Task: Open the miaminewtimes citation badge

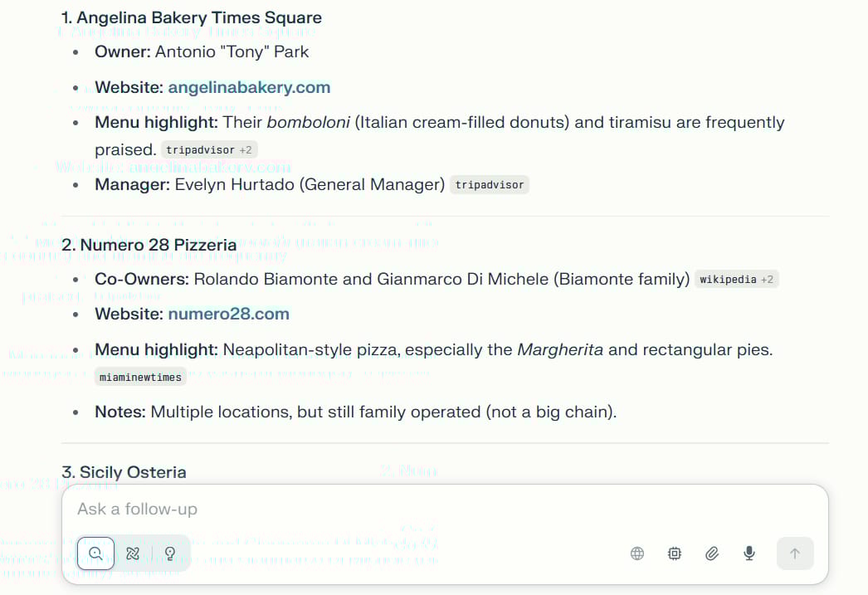Action: 140,378
